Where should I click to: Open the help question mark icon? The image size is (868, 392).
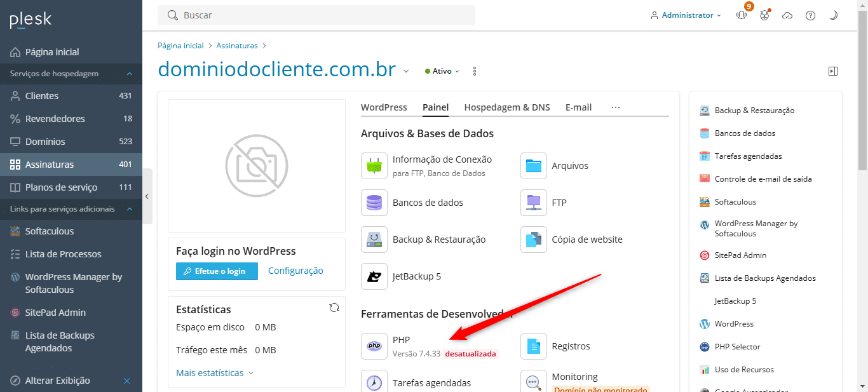810,15
